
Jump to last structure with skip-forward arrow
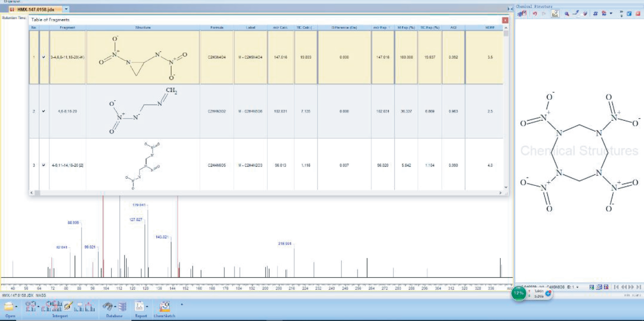click(x=638, y=287)
